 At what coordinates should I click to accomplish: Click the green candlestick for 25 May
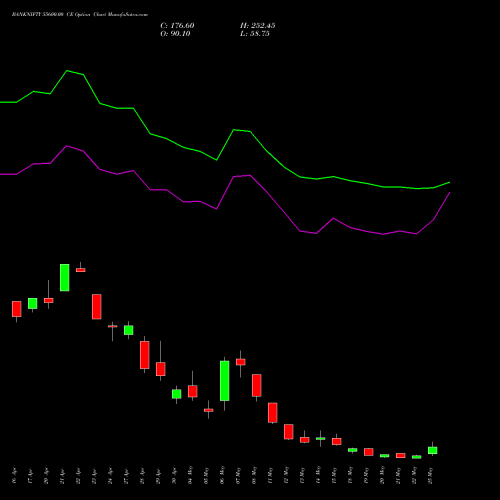[x=433, y=450]
